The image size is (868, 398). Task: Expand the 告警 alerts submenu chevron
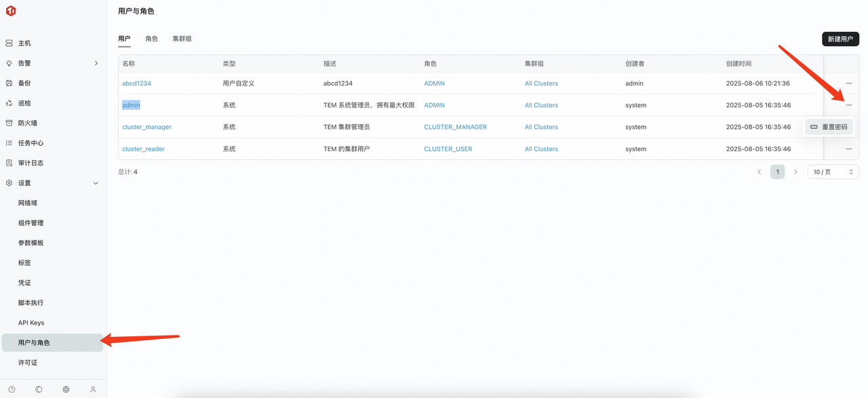click(96, 63)
